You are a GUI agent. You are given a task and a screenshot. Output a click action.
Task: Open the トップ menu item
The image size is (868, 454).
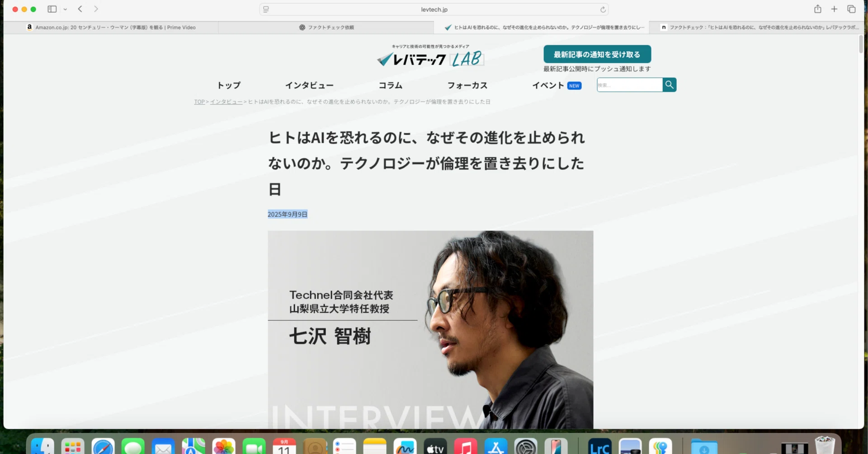click(229, 85)
